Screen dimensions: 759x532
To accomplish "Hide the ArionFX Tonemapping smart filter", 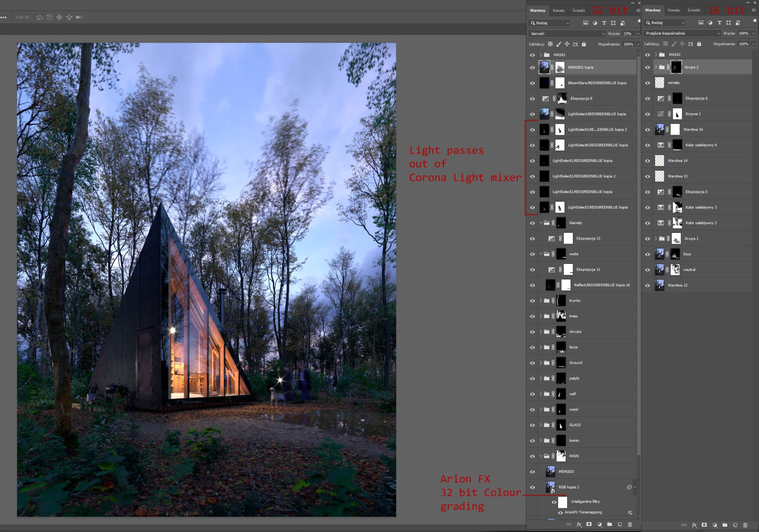I will click(561, 513).
